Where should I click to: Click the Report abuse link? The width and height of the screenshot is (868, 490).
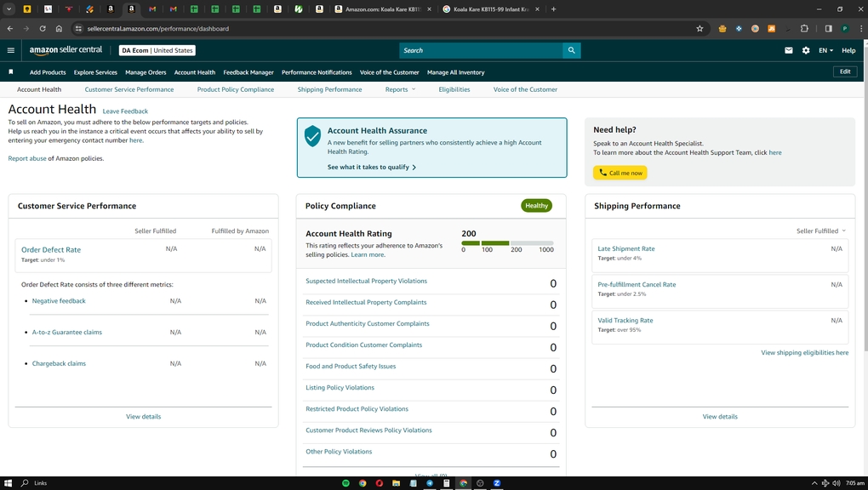(x=27, y=158)
